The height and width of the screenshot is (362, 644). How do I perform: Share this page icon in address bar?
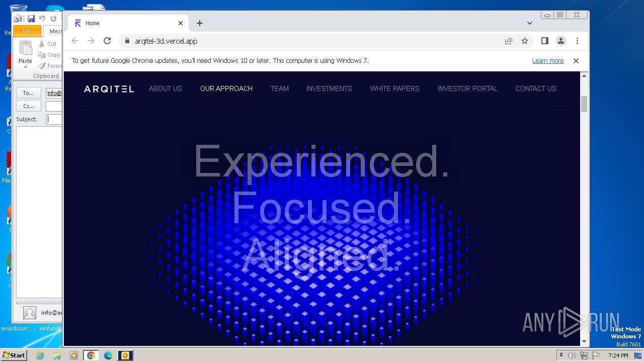(509, 41)
